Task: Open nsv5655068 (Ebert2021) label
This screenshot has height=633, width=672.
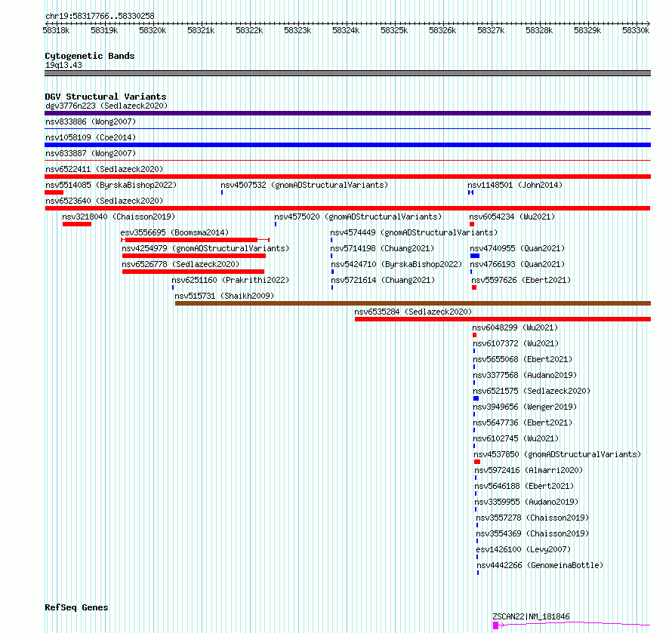Action: coord(522,359)
